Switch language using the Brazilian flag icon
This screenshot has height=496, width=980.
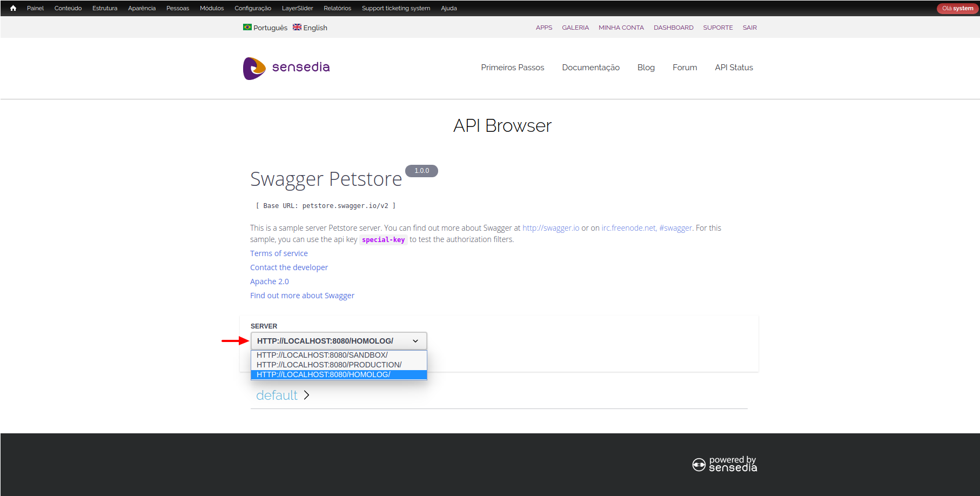coord(246,27)
